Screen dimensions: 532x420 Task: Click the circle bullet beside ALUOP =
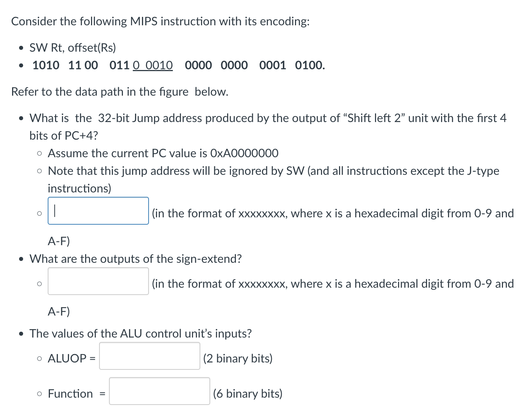point(39,358)
